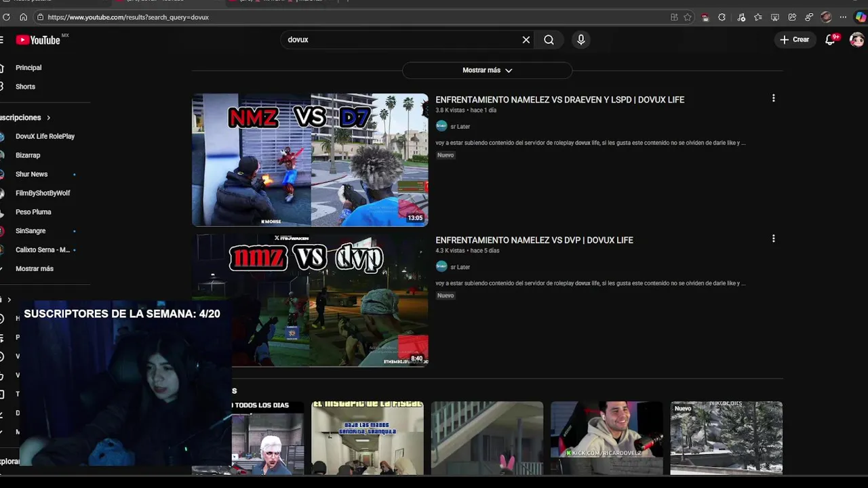
Task: Click '3.8 K vistas · hace 1 día' text
Action: [466, 110]
